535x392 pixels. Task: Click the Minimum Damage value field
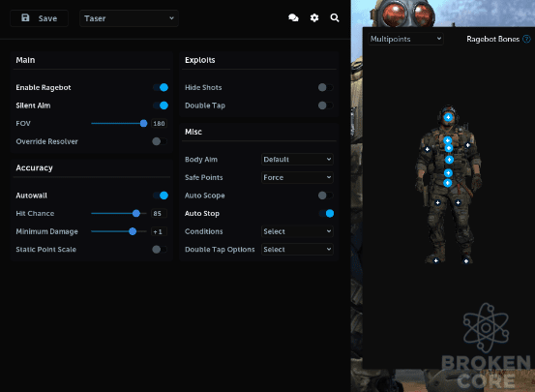(159, 231)
